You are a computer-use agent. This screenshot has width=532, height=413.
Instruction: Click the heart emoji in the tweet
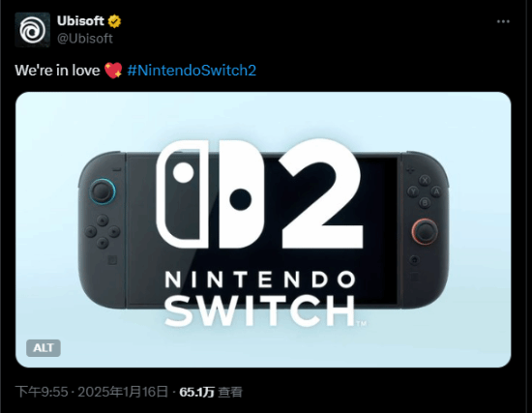coord(113,71)
